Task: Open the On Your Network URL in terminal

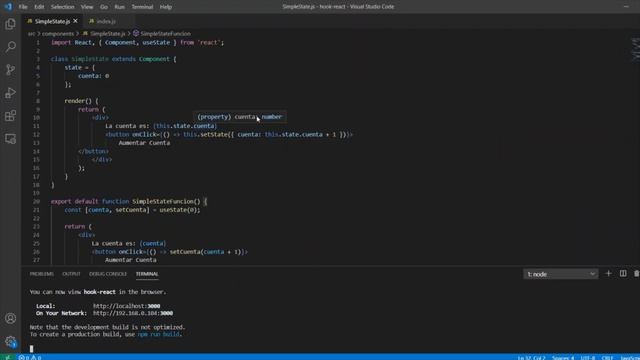Action: pos(133,313)
